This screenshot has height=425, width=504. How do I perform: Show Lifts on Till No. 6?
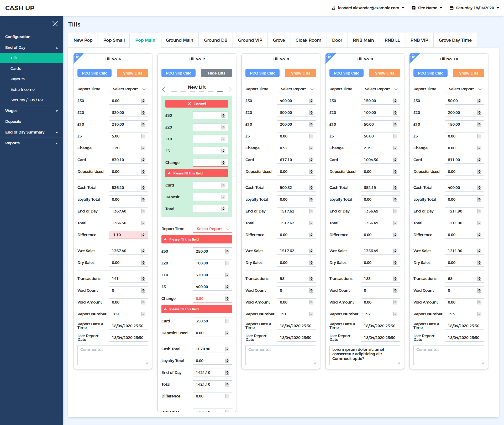132,73
